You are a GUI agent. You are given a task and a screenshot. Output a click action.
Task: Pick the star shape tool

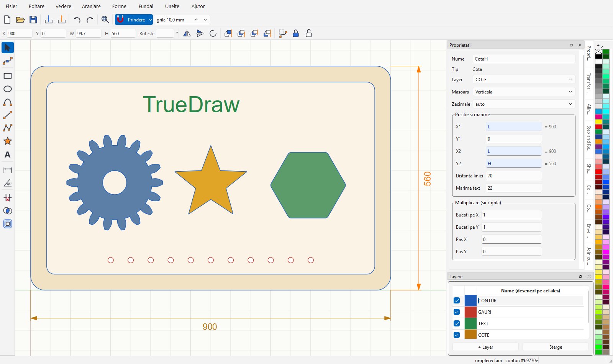click(x=8, y=141)
